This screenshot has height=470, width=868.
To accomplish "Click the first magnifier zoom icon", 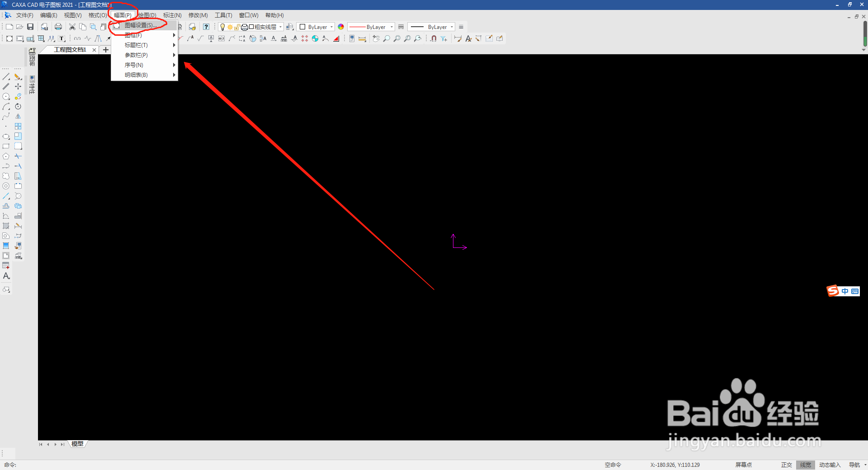I will pos(387,38).
